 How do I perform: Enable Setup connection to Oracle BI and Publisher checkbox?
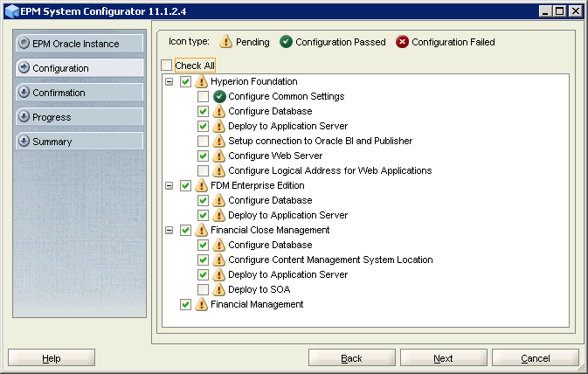(x=204, y=141)
